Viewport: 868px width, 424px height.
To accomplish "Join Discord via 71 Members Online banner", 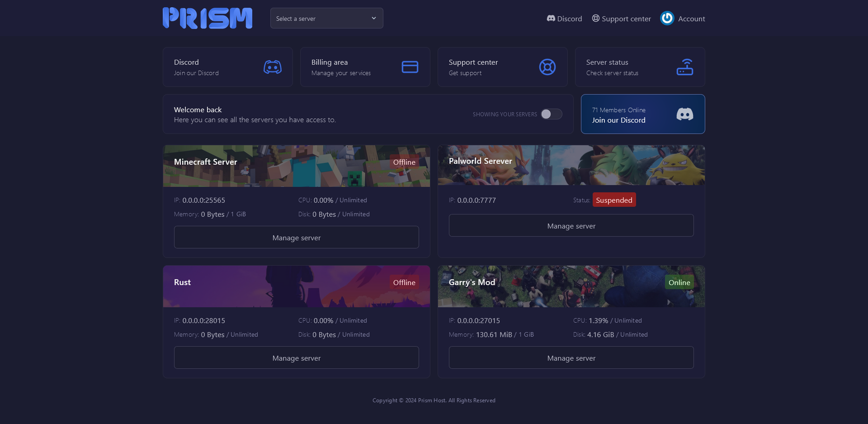I will 642,114.
